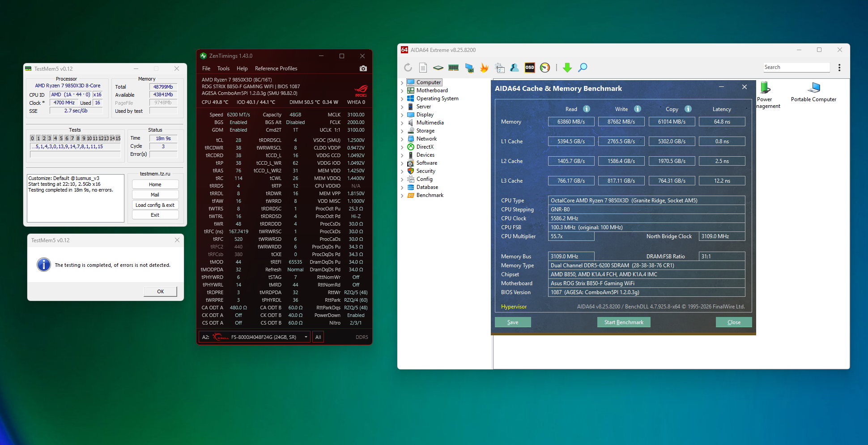Image resolution: width=868 pixels, height=445 pixels.
Task: Expand the Storage tree node
Action: pos(402,131)
